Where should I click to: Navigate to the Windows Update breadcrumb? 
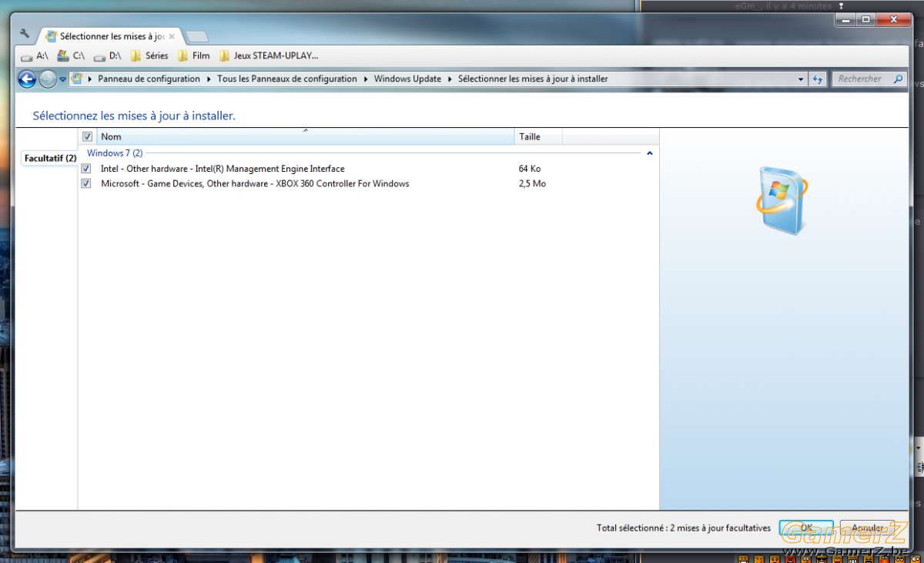point(408,79)
